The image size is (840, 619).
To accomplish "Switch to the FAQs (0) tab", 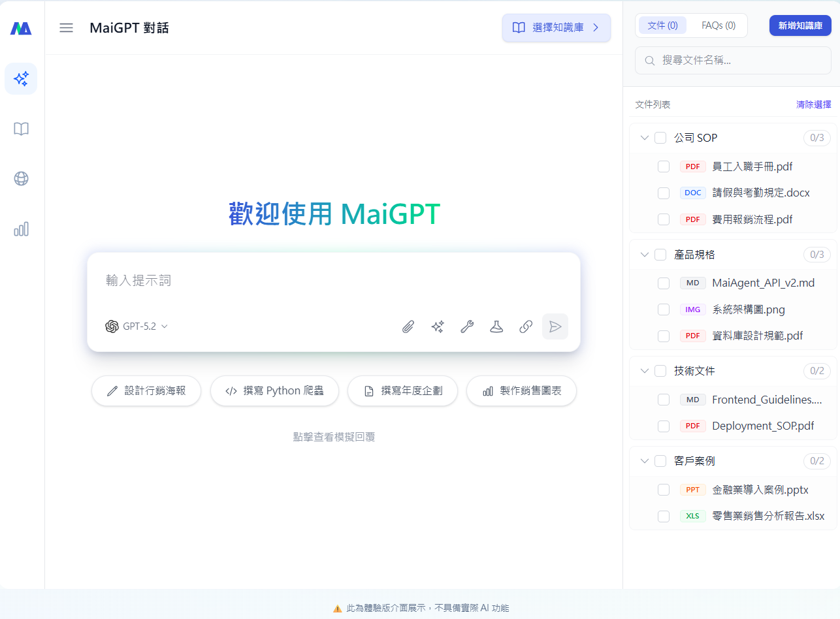I will click(x=719, y=25).
